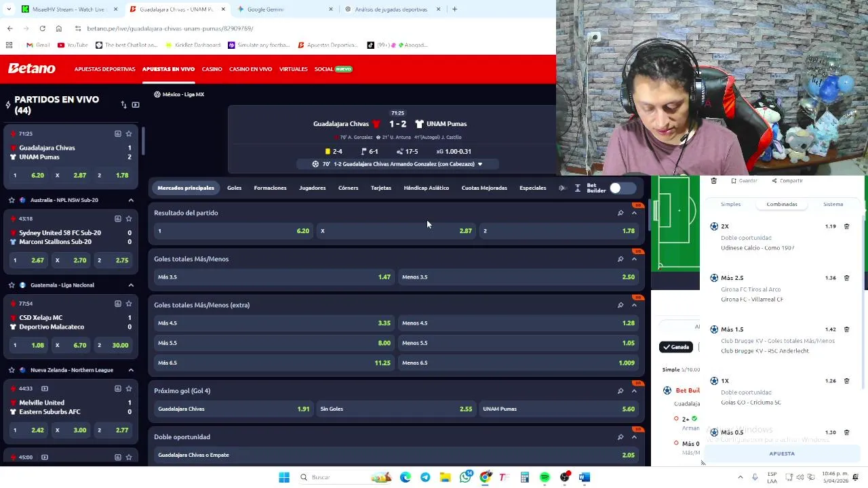Open the Casino menu item
Viewport: 868px width, 488px height.
212,69
